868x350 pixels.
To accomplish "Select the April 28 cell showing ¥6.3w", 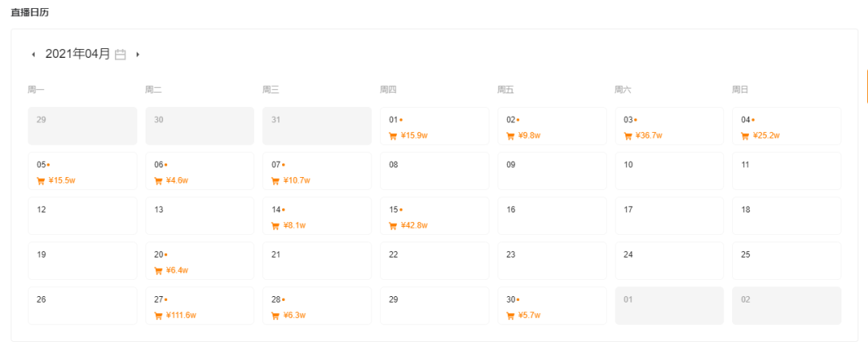I will pyautogui.click(x=317, y=306).
